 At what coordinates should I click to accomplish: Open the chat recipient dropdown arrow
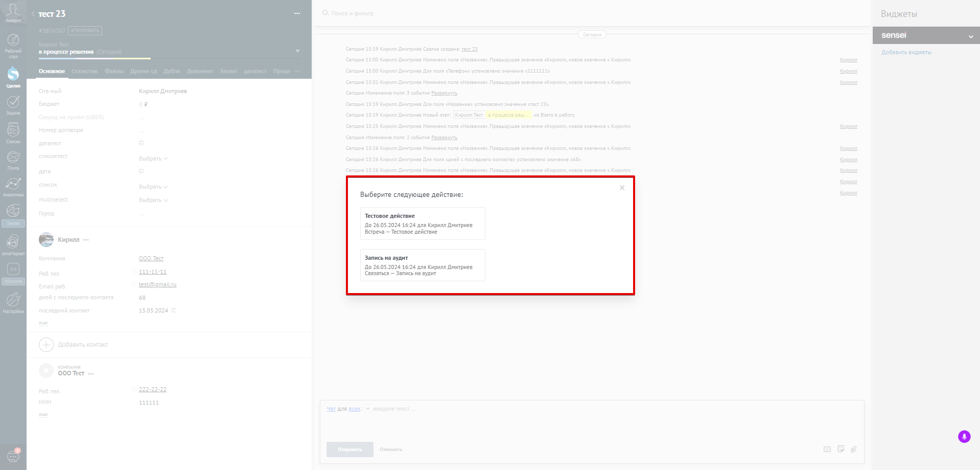[367, 409]
